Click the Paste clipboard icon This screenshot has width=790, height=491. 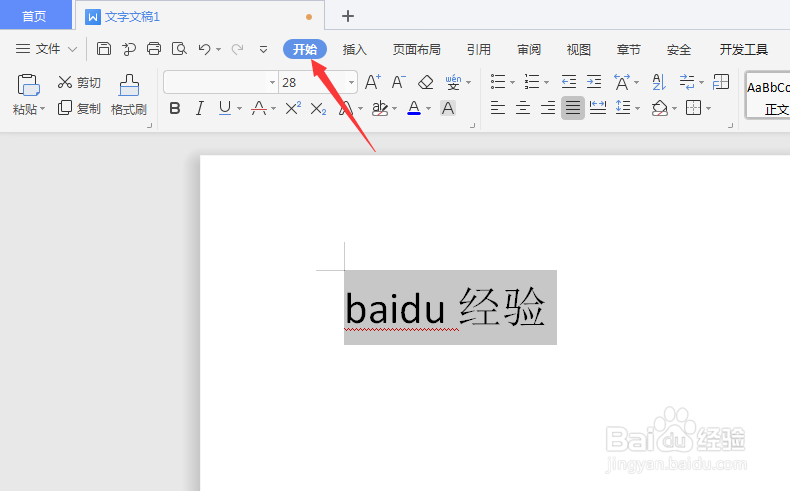(28, 85)
